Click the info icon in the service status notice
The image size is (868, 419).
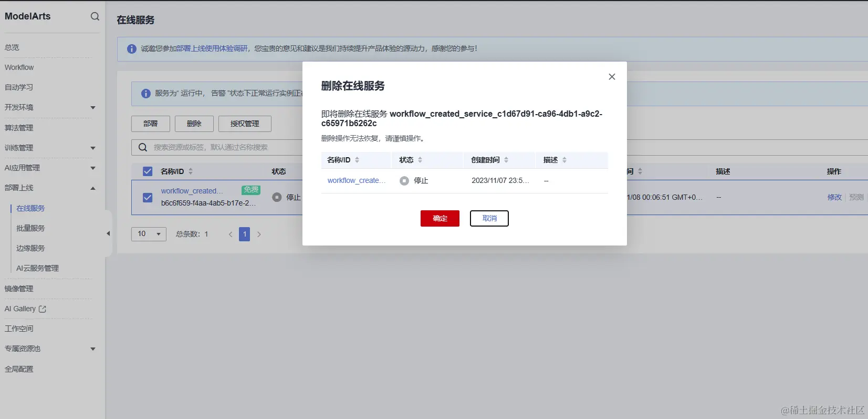[146, 93]
